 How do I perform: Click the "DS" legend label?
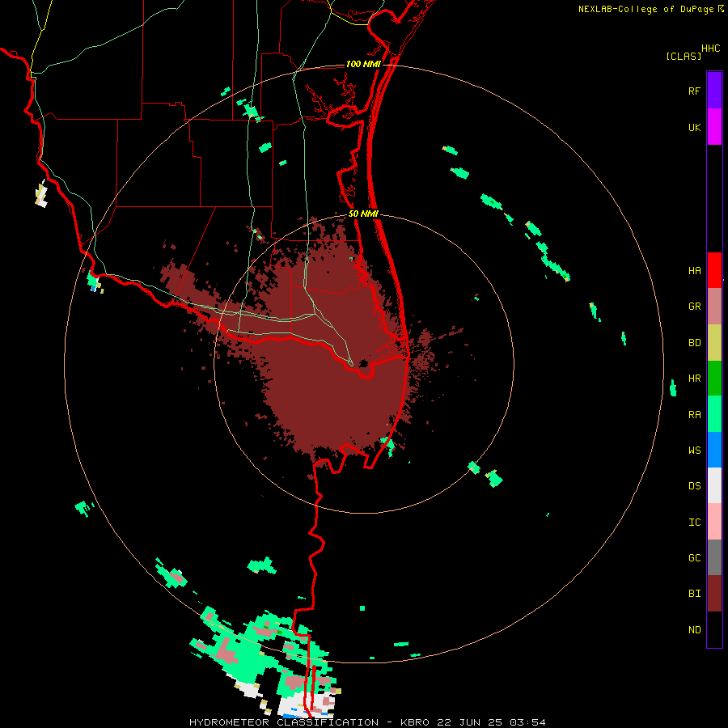[x=694, y=486]
